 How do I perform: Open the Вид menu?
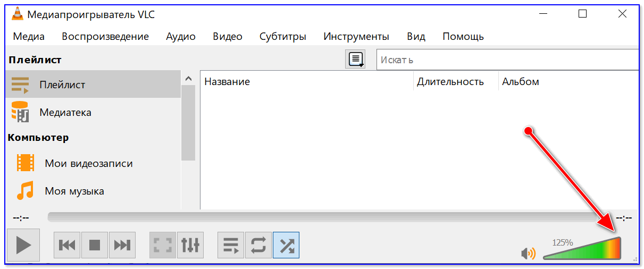(416, 37)
